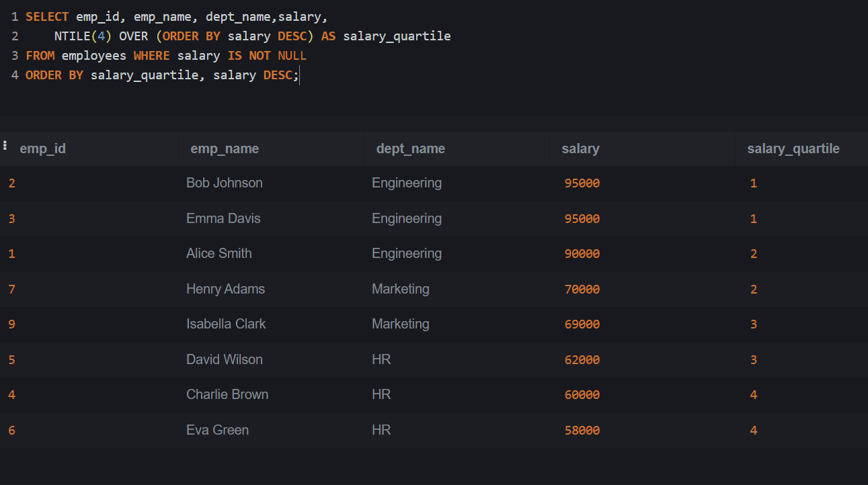Click the employees table name in line 3

click(x=94, y=56)
